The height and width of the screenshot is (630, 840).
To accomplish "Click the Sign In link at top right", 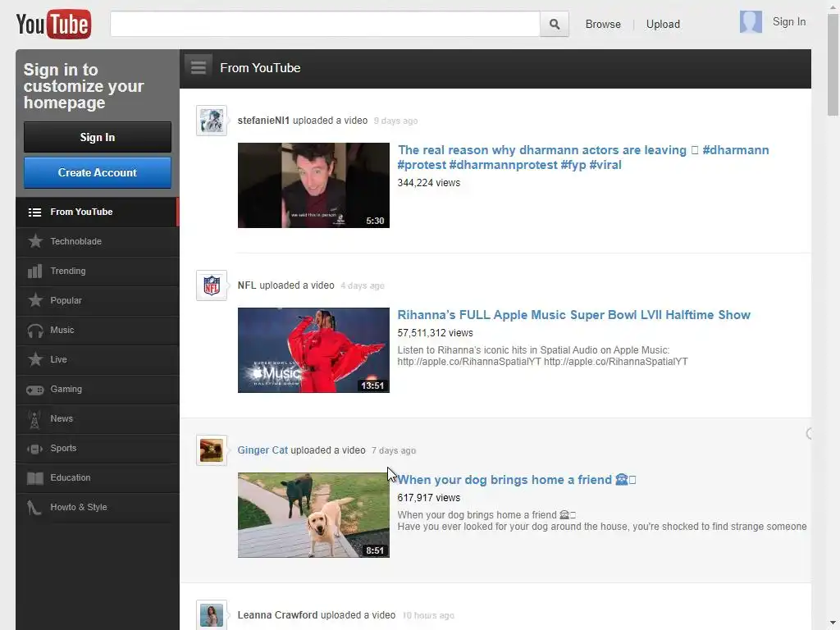I will coord(788,22).
